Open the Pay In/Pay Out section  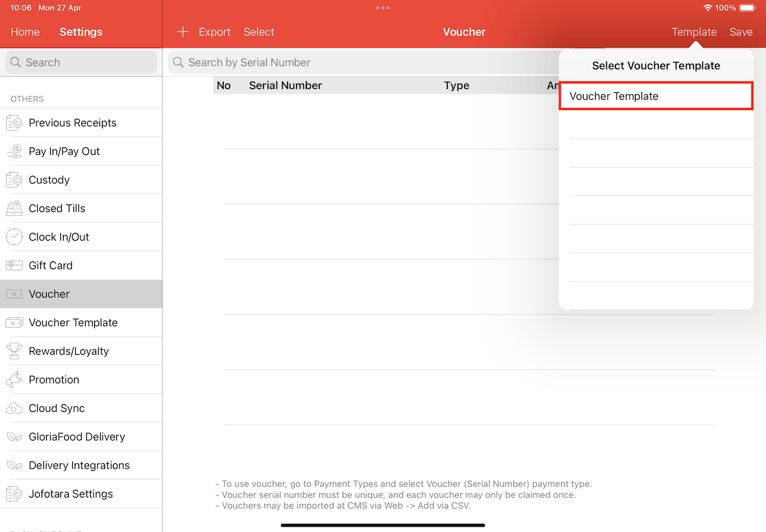click(81, 151)
